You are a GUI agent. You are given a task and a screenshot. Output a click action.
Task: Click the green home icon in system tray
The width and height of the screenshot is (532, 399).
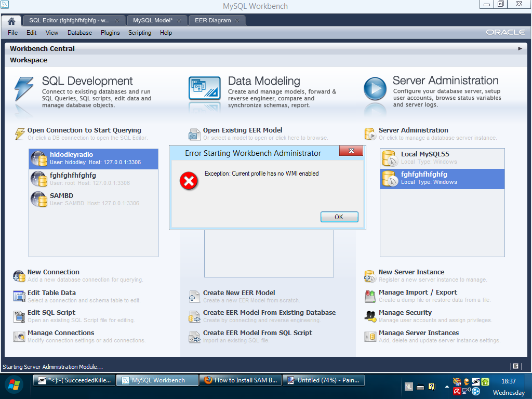coord(485,382)
